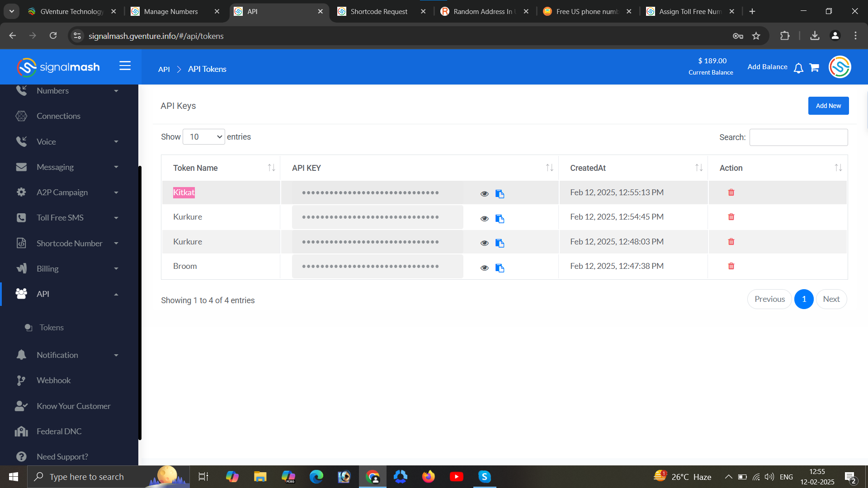Toggle visibility of Kurkure key created 12:48:03 PM

pyautogui.click(x=484, y=243)
